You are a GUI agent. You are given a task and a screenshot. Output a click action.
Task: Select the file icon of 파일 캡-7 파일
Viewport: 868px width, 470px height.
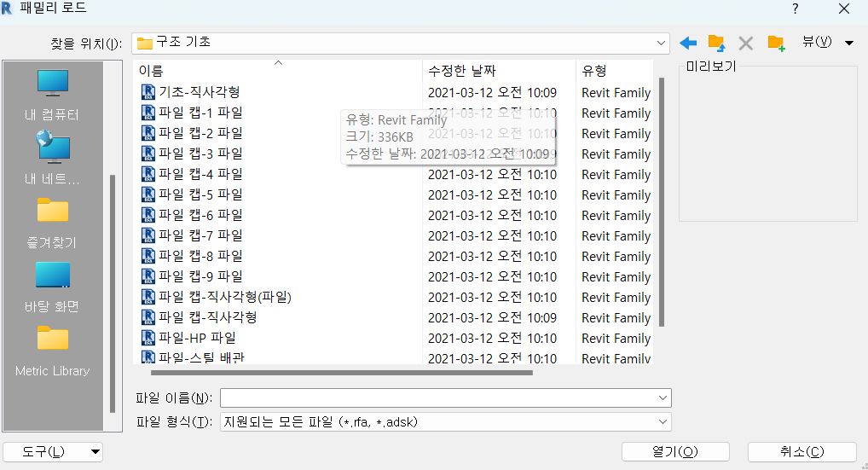(148, 235)
